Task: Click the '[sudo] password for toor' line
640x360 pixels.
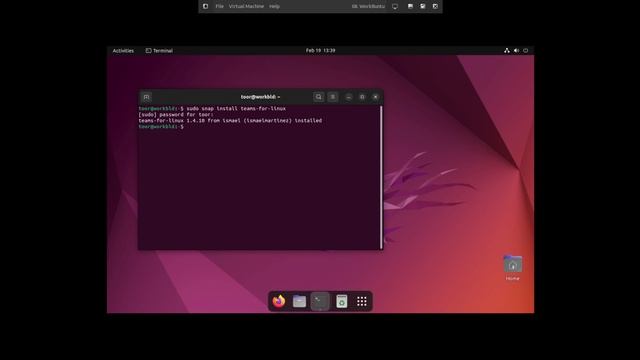Action: (x=176, y=115)
